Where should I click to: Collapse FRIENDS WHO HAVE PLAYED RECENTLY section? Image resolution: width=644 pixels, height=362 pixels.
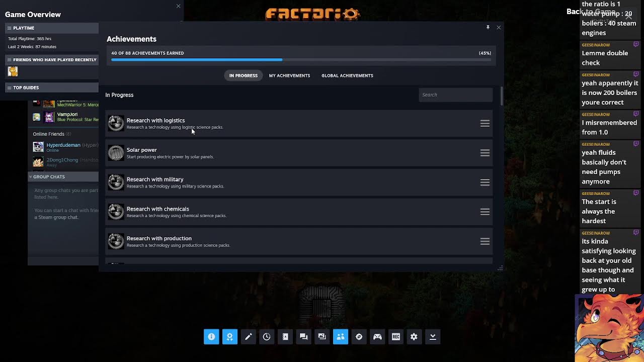[x=52, y=60]
